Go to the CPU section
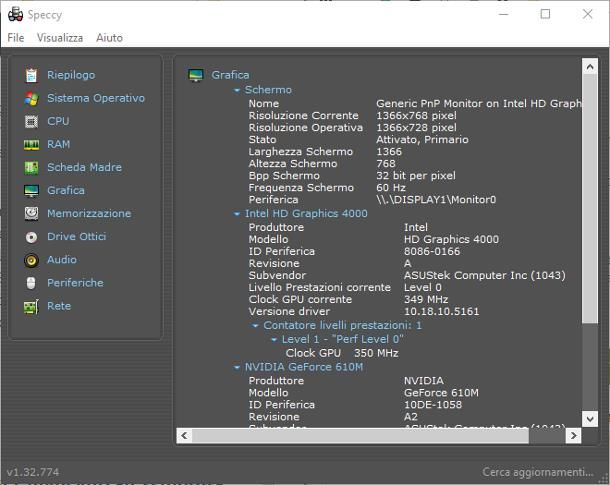The height and width of the screenshot is (485, 610). (x=58, y=121)
